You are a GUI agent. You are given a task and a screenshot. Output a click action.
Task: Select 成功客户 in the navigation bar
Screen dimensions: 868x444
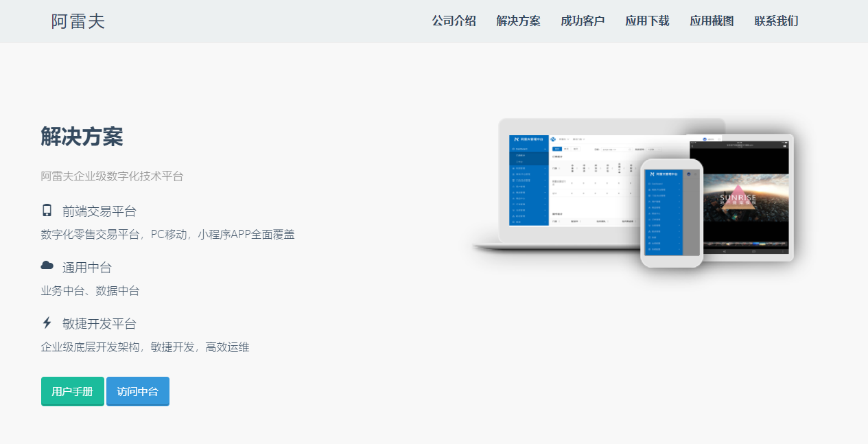point(583,21)
